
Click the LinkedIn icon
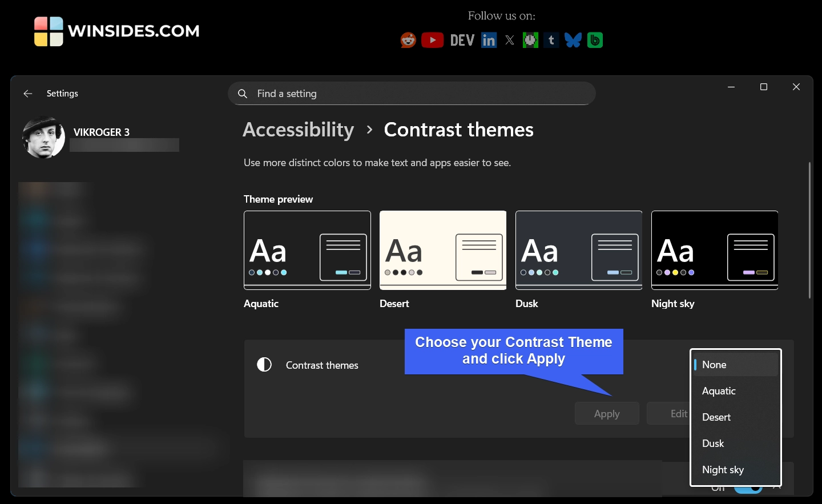[x=489, y=40]
